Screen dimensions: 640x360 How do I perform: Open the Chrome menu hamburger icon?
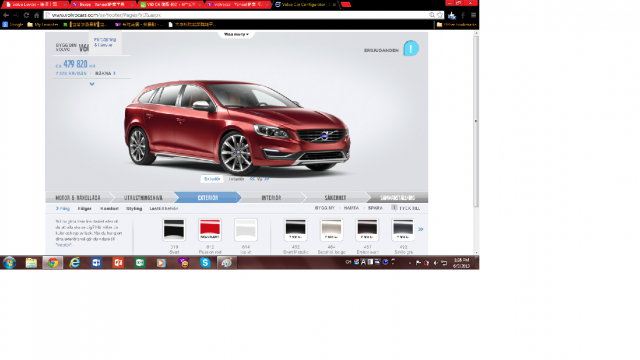tap(473, 15)
